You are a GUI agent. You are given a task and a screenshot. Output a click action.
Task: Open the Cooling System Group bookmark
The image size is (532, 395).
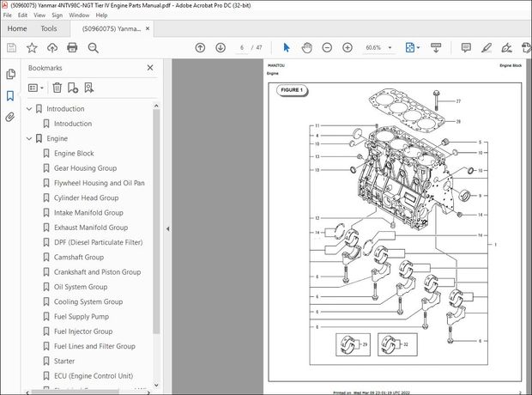click(x=88, y=302)
